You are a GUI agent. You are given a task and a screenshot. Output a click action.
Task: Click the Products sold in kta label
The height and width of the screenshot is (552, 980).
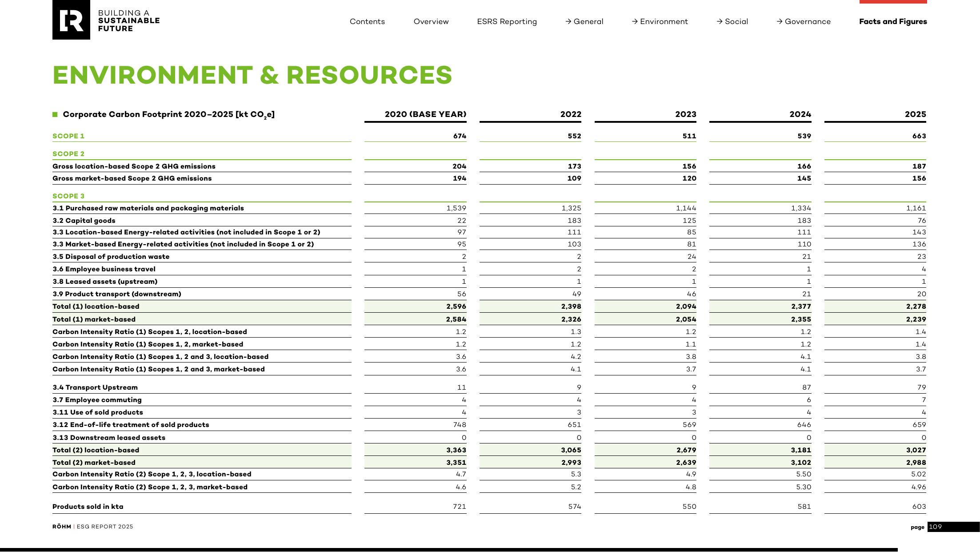pos(88,507)
